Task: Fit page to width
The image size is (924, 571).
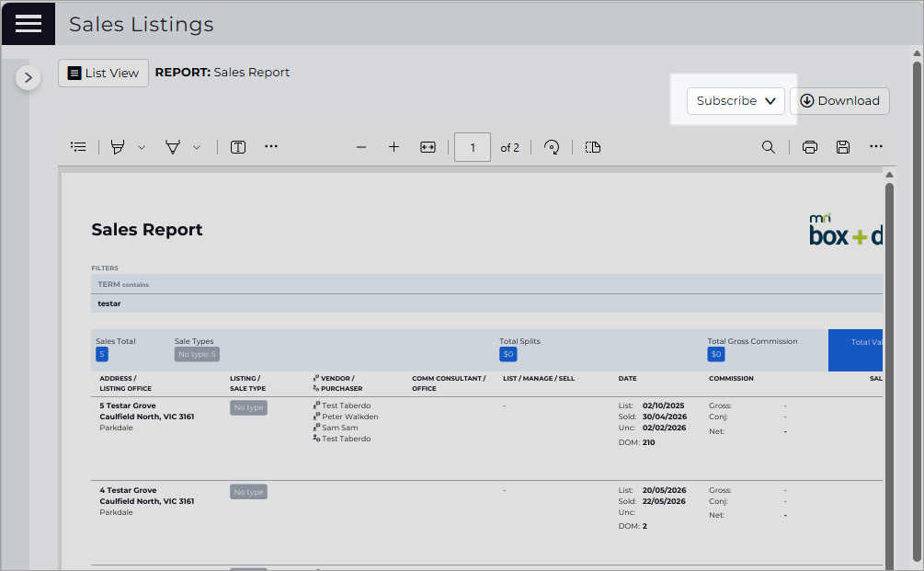Action: pyautogui.click(x=428, y=147)
